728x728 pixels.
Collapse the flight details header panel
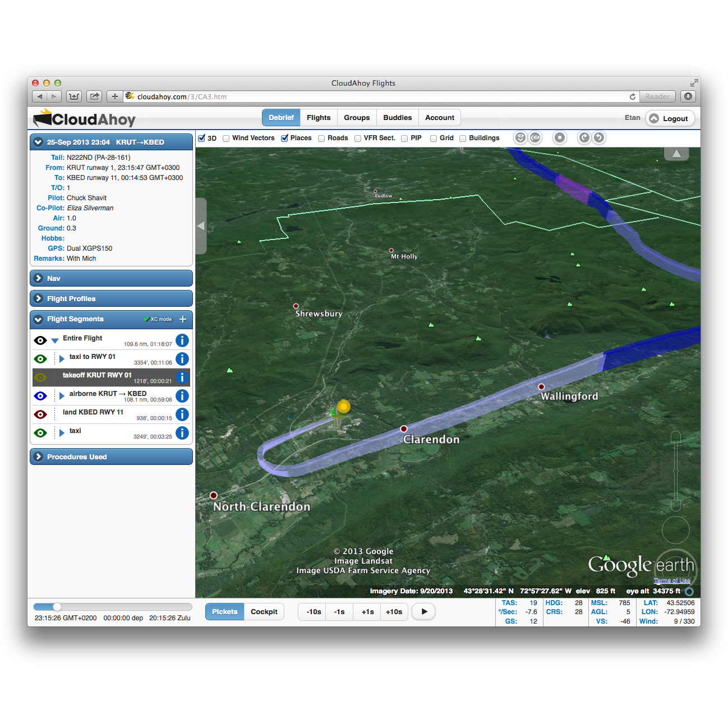pyautogui.click(x=38, y=142)
